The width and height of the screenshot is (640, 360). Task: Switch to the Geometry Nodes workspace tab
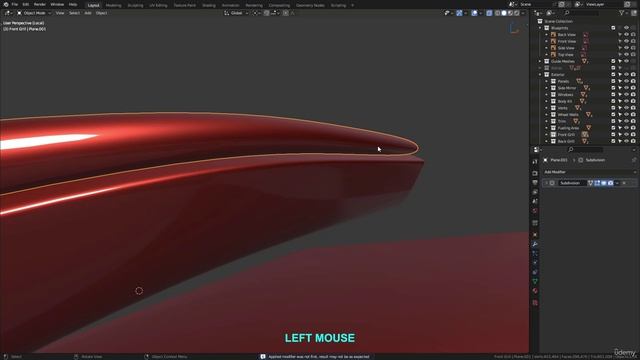310,5
